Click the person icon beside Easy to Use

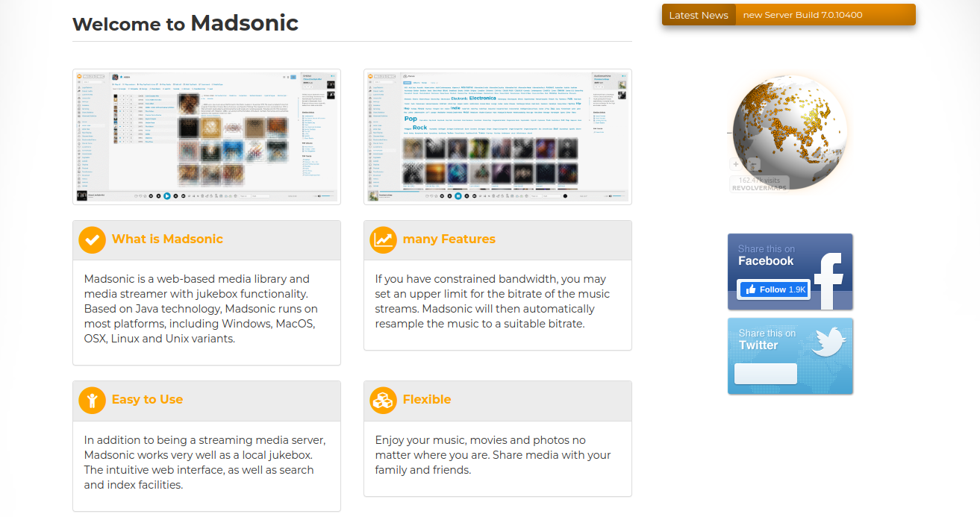click(92, 401)
